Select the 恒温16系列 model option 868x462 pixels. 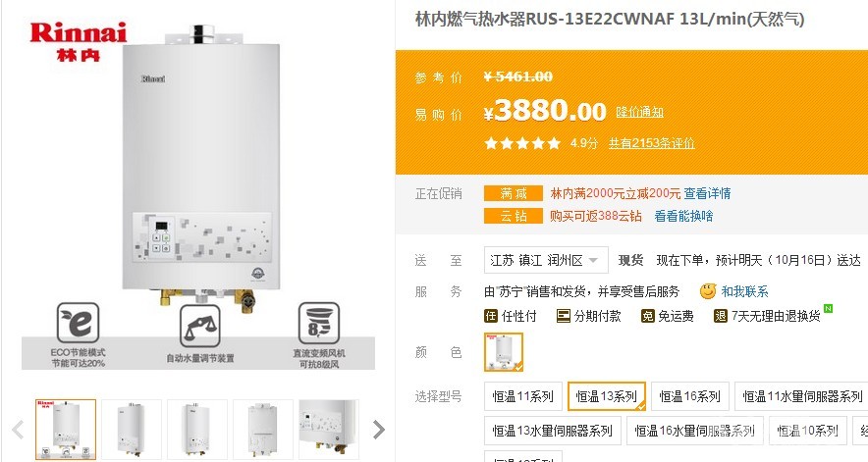click(x=689, y=396)
